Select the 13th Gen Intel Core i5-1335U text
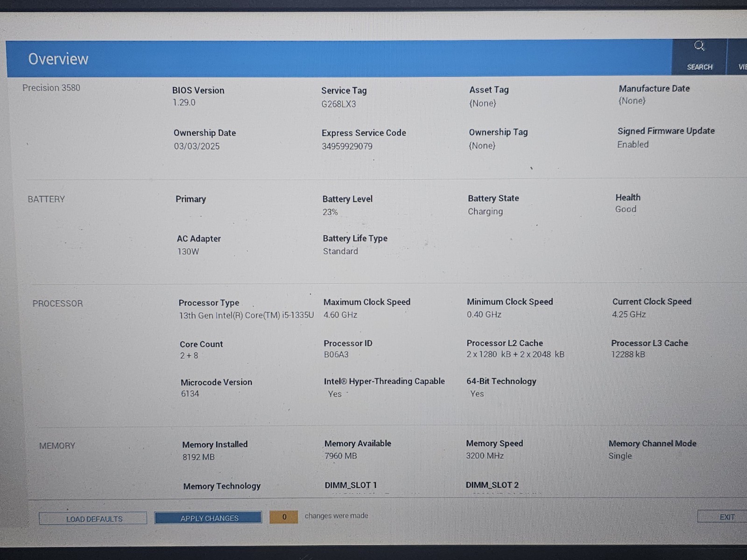This screenshot has height=560, width=747. 247,315
